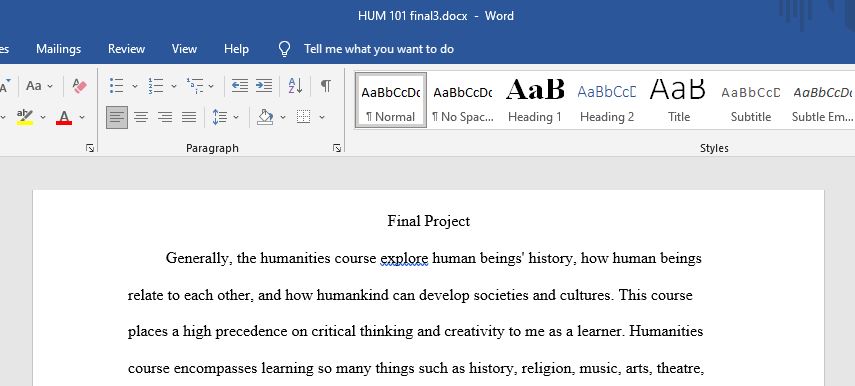This screenshot has width=855, height=386.
Task: Click the Clear All Formatting eraser icon
Action: [80, 86]
